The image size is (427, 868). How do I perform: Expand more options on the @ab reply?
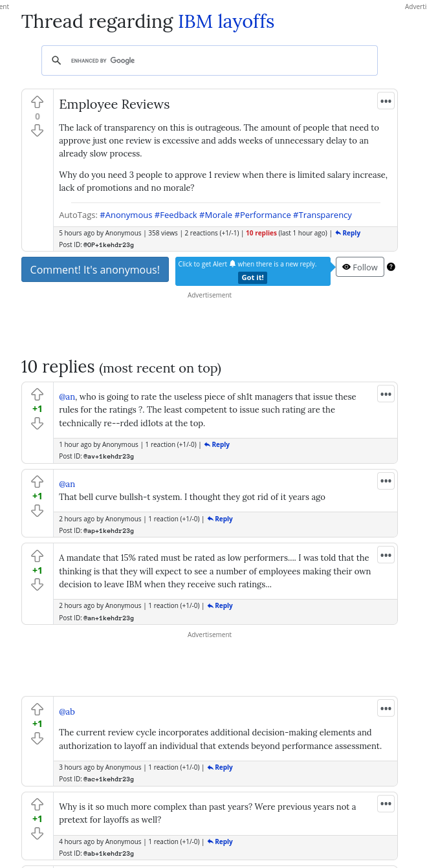[x=386, y=708]
